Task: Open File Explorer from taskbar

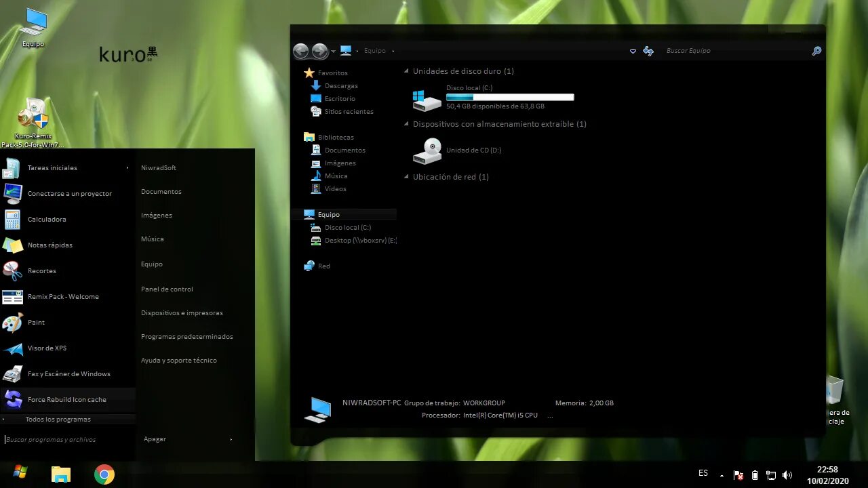Action: click(61, 474)
